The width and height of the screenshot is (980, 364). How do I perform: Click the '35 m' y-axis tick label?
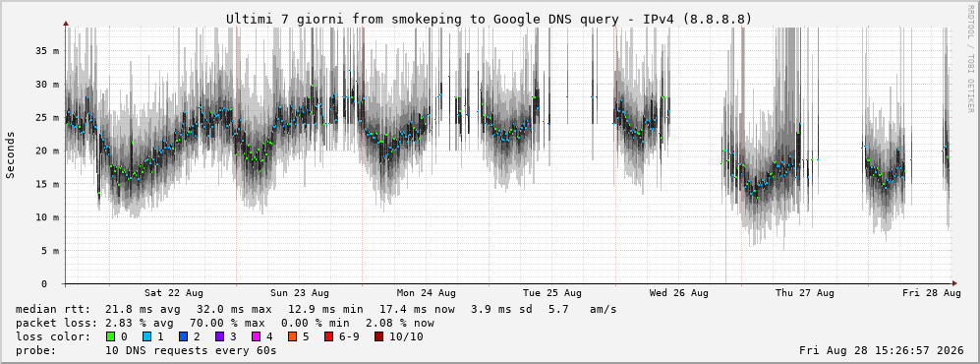pos(46,51)
